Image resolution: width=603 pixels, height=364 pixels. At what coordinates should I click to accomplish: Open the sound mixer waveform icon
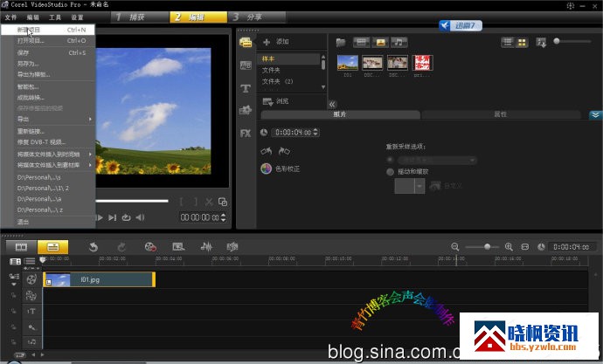coord(207,248)
